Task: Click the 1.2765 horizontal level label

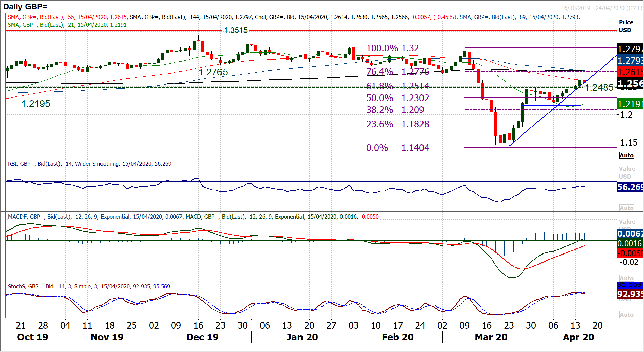Action: [x=213, y=72]
